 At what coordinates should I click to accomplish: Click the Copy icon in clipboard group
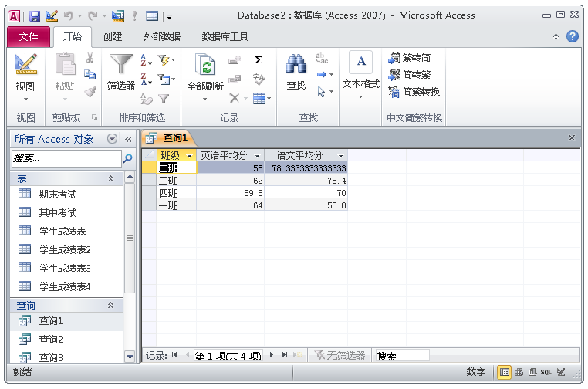click(x=90, y=75)
